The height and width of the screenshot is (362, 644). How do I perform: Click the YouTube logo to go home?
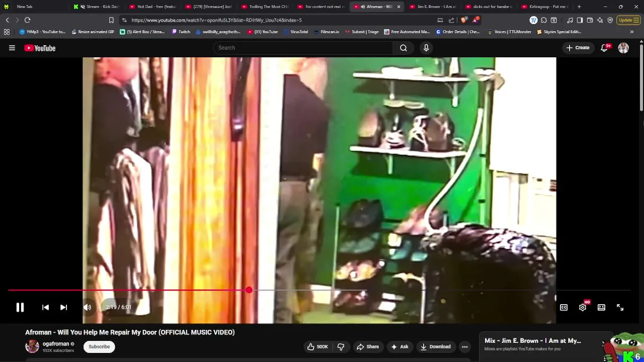(x=40, y=48)
